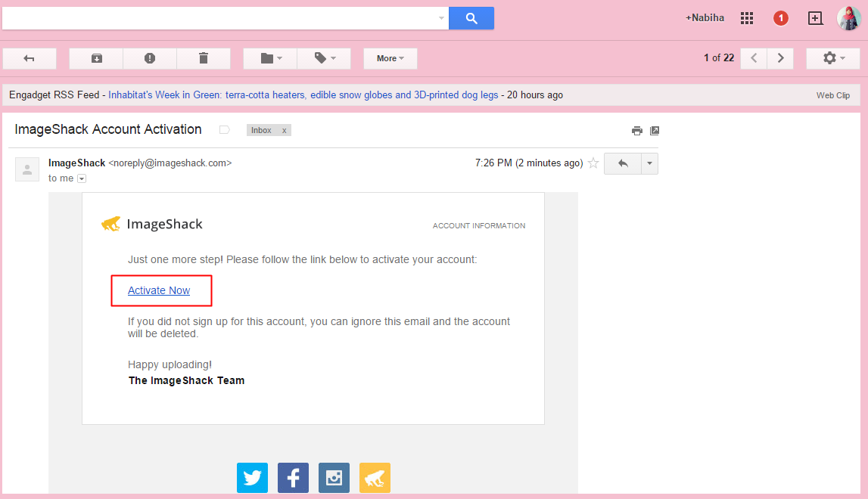Viewport: 868px width, 499px height.
Task: Toggle importance marker next to subject
Action: point(224,130)
